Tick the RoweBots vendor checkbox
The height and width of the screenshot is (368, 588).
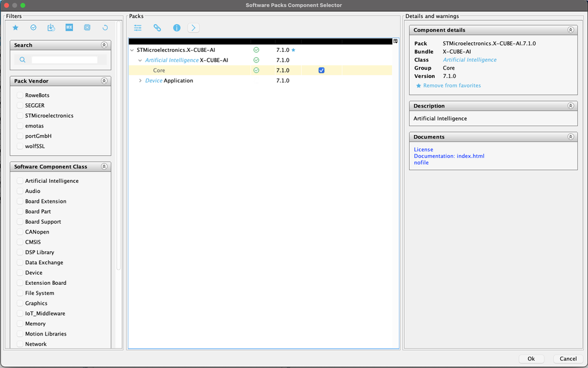[20, 96]
